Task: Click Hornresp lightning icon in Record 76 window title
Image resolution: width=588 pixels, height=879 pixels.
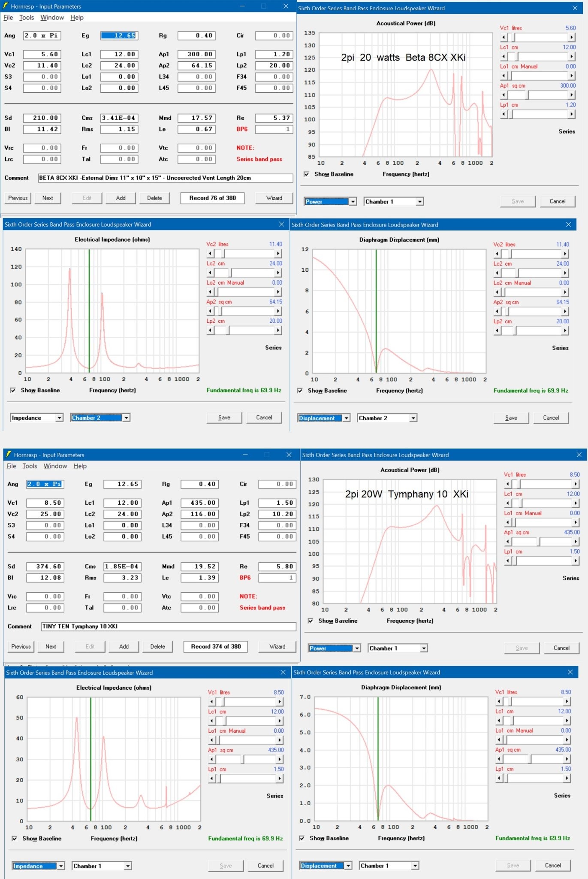Action: coord(6,6)
